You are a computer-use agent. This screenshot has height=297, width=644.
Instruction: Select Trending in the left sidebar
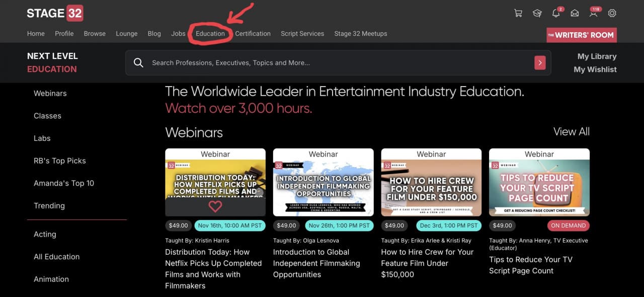(x=49, y=206)
